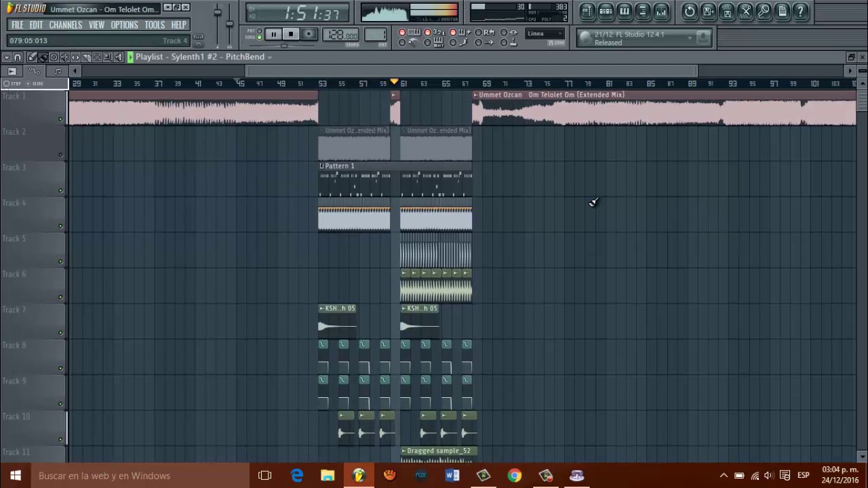Open the OPTIONS menu
This screenshot has width=868, height=488.
[x=124, y=25]
